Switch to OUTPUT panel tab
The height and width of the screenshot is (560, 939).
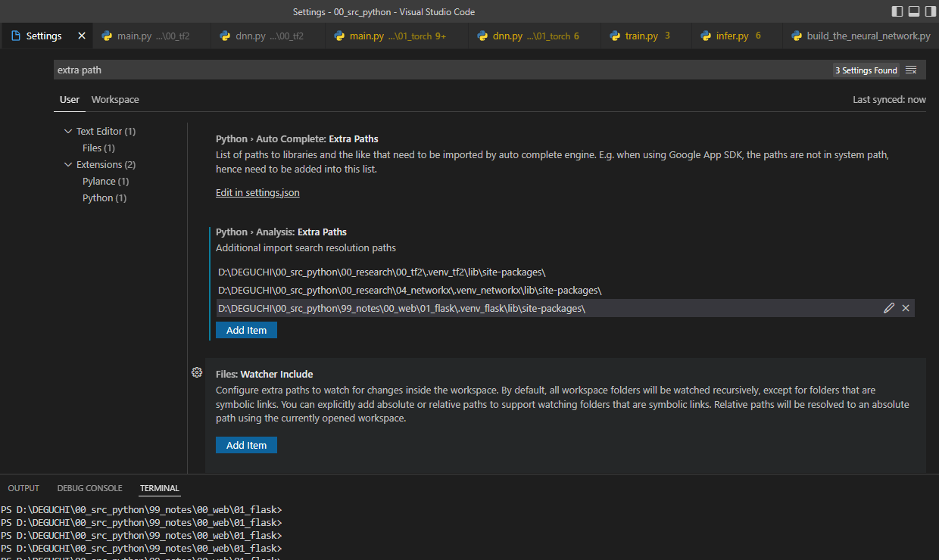pyautogui.click(x=23, y=488)
